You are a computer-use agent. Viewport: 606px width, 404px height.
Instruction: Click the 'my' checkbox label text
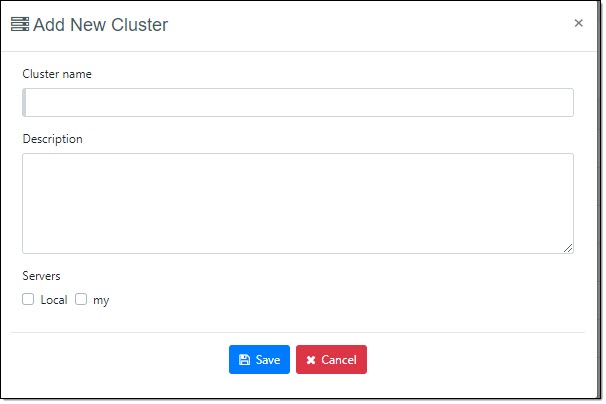(x=101, y=300)
